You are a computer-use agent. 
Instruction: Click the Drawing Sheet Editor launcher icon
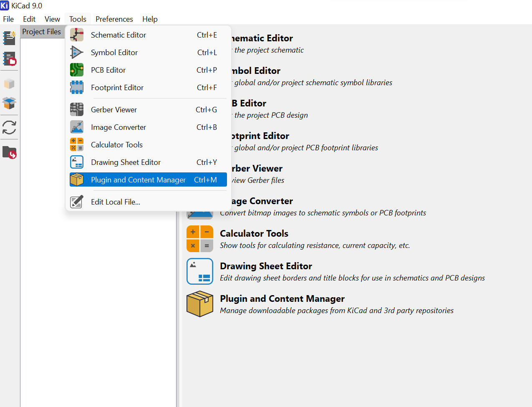click(x=200, y=271)
